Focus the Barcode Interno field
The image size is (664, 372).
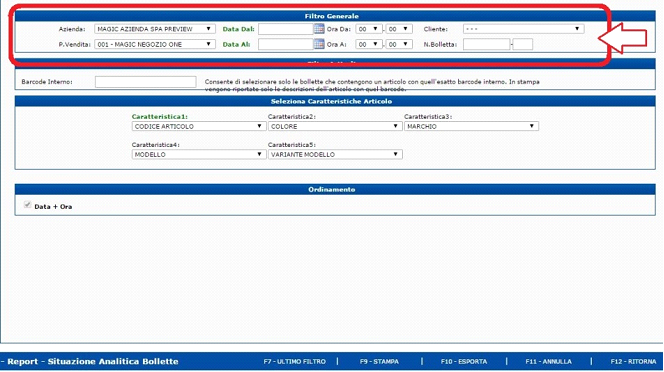tap(146, 82)
